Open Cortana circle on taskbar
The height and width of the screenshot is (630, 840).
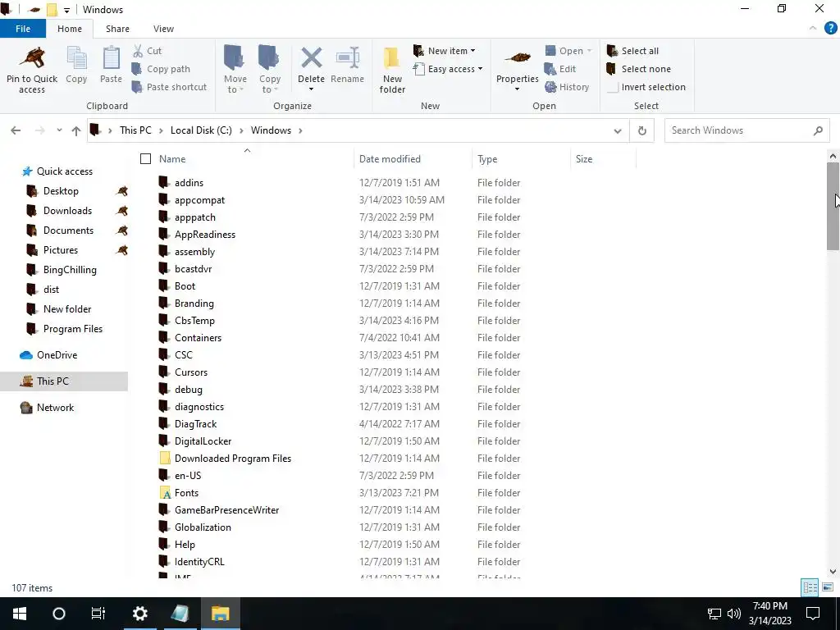59,614
